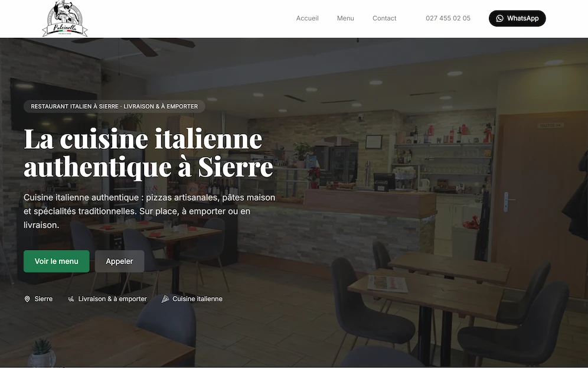Click the delivery scooter icon

pyautogui.click(x=70, y=299)
